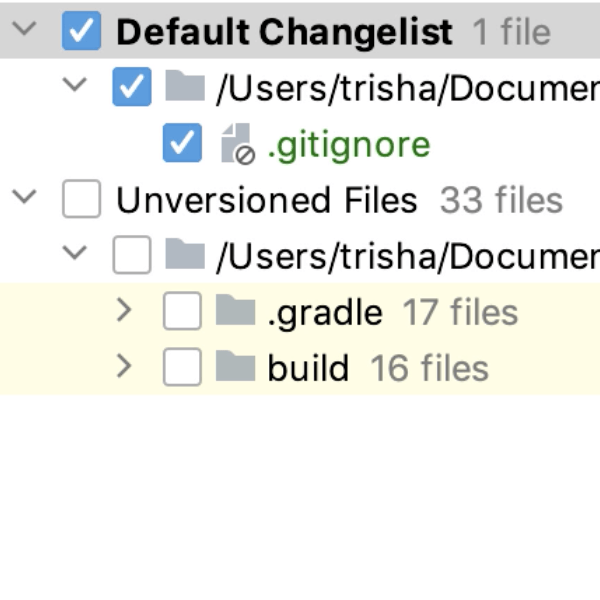This screenshot has width=600, height=600.
Task: Uncheck the Default Changelist checkbox
Action: point(81,32)
